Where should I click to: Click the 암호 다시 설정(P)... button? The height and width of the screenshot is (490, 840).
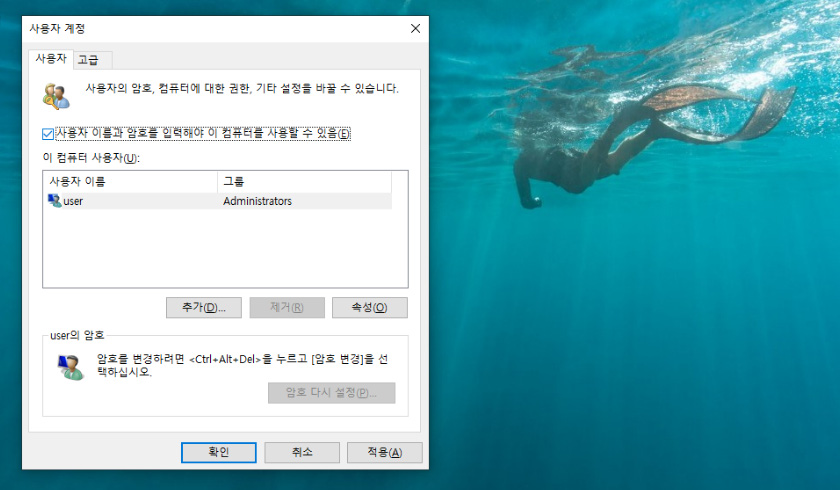coord(332,393)
